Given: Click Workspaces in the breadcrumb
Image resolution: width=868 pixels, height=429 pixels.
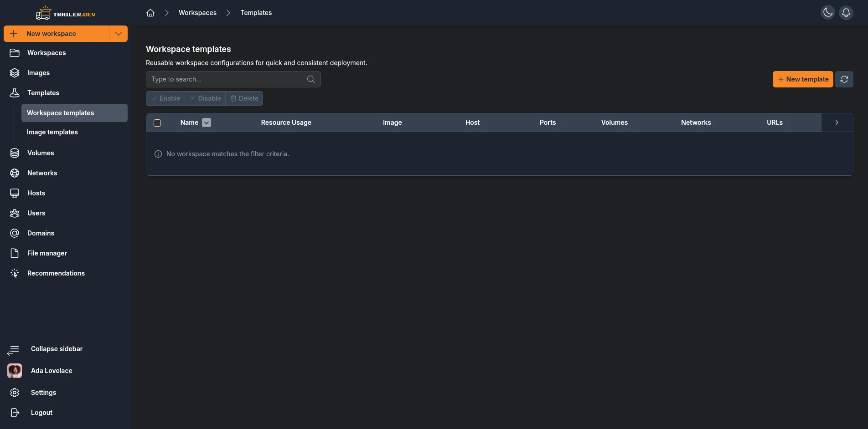Looking at the screenshot, I should [x=197, y=13].
